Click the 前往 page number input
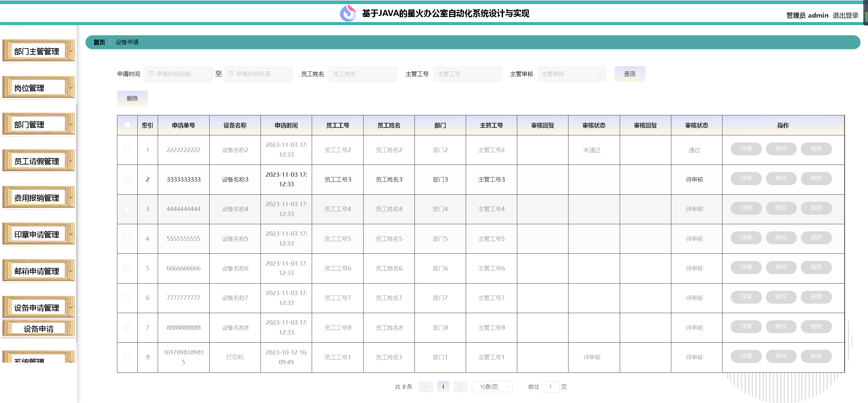This screenshot has width=868, height=403. click(x=550, y=387)
